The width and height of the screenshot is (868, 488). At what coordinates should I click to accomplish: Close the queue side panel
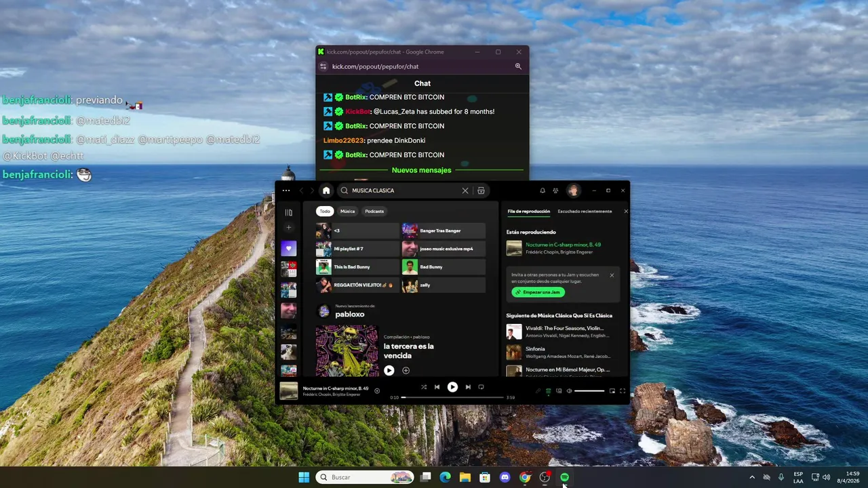[626, 211]
